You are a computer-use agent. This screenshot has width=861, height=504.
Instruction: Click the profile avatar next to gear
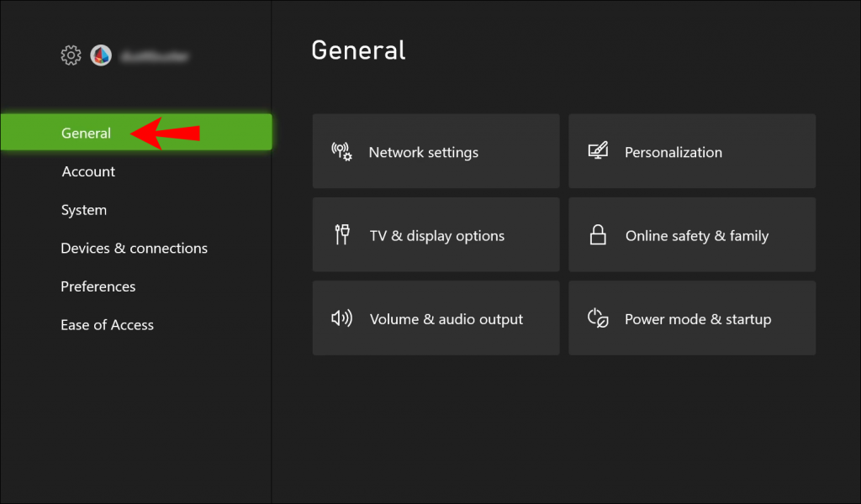pyautogui.click(x=101, y=55)
